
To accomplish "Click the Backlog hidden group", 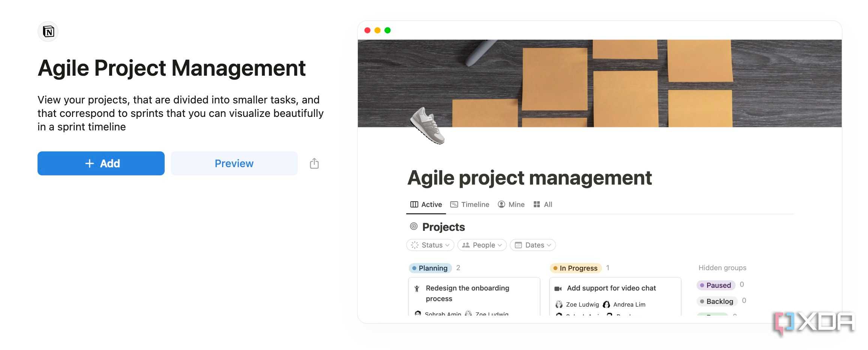I will (x=717, y=301).
